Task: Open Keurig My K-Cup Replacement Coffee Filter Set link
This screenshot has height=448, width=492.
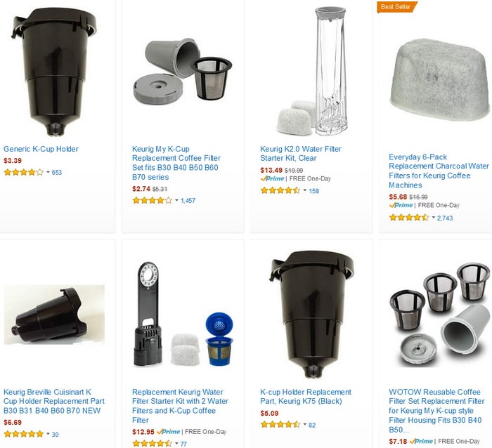Action: coord(176,163)
